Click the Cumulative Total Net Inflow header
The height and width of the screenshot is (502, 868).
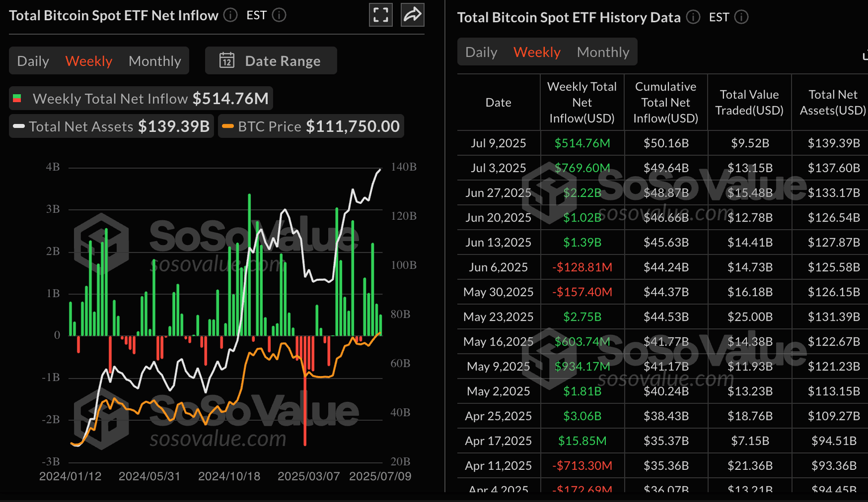tap(665, 102)
